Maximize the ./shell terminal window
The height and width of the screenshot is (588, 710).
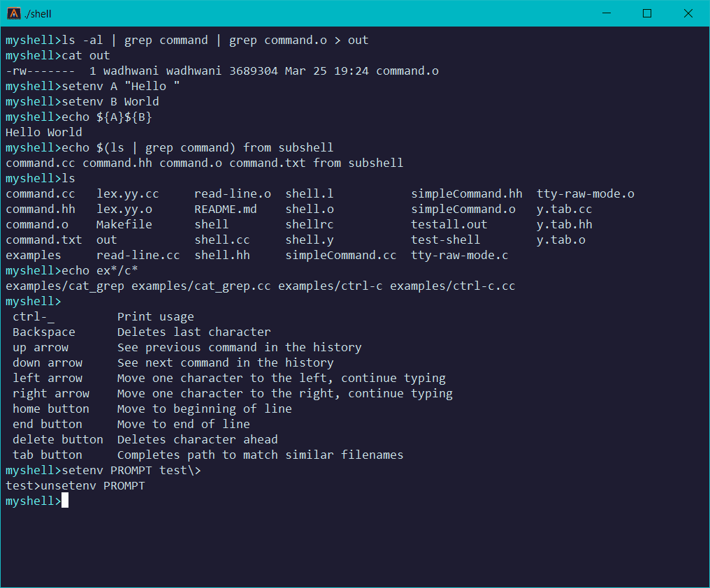pyautogui.click(x=647, y=13)
